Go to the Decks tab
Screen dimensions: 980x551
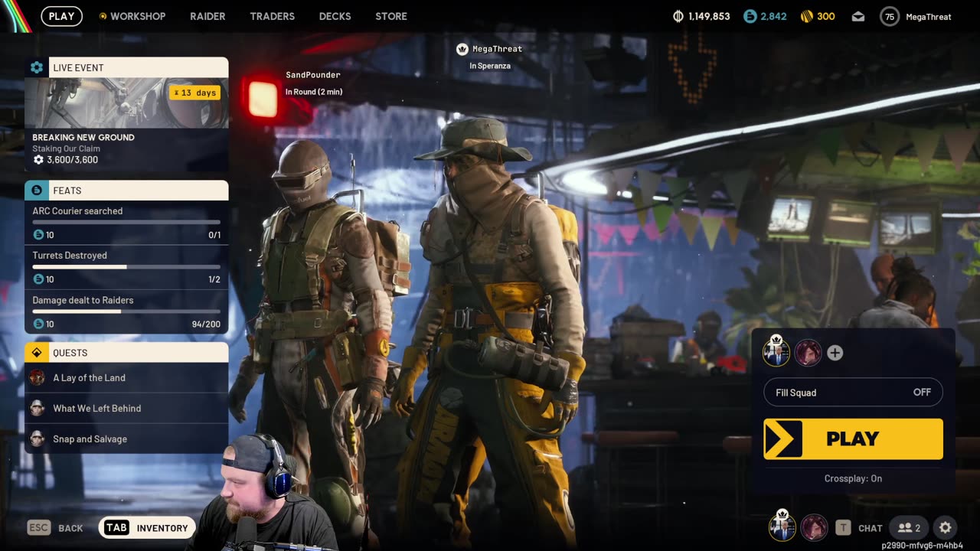pos(335,16)
